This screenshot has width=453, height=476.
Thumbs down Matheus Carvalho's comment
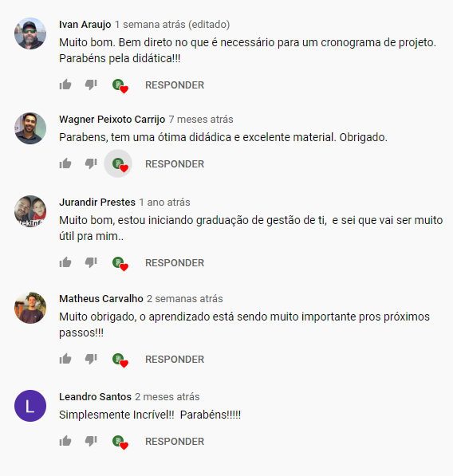coord(91,359)
